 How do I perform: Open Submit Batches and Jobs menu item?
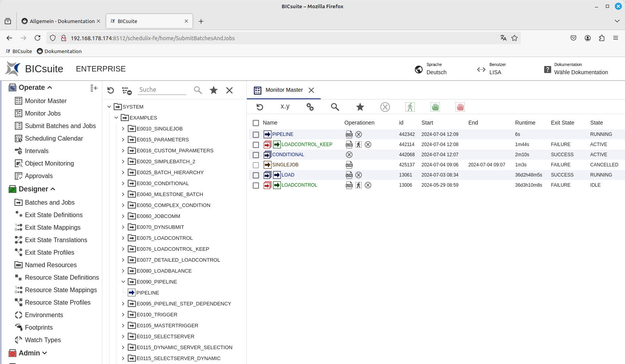pos(60,126)
